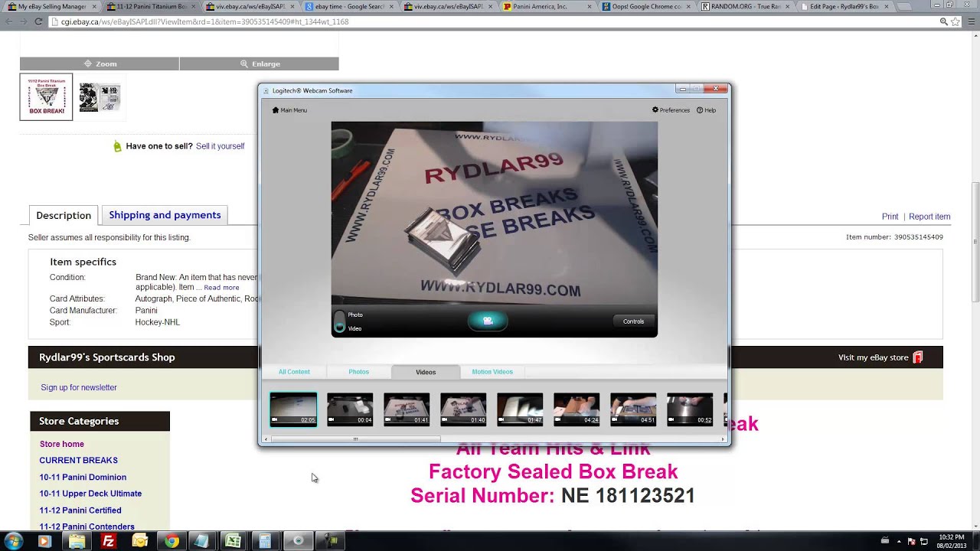Open Excel from taskbar

tap(233, 541)
